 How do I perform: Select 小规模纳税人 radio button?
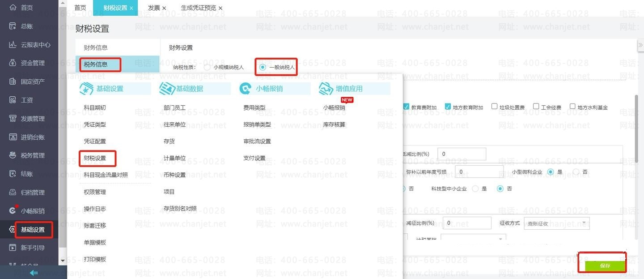[207, 67]
